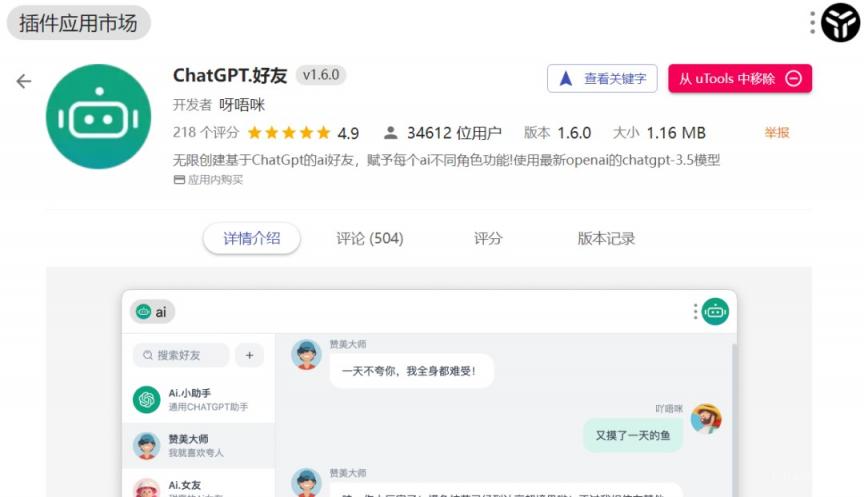Screen dimensions: 864x497
Task: Click the v1.6.0 version badge
Action: point(321,75)
